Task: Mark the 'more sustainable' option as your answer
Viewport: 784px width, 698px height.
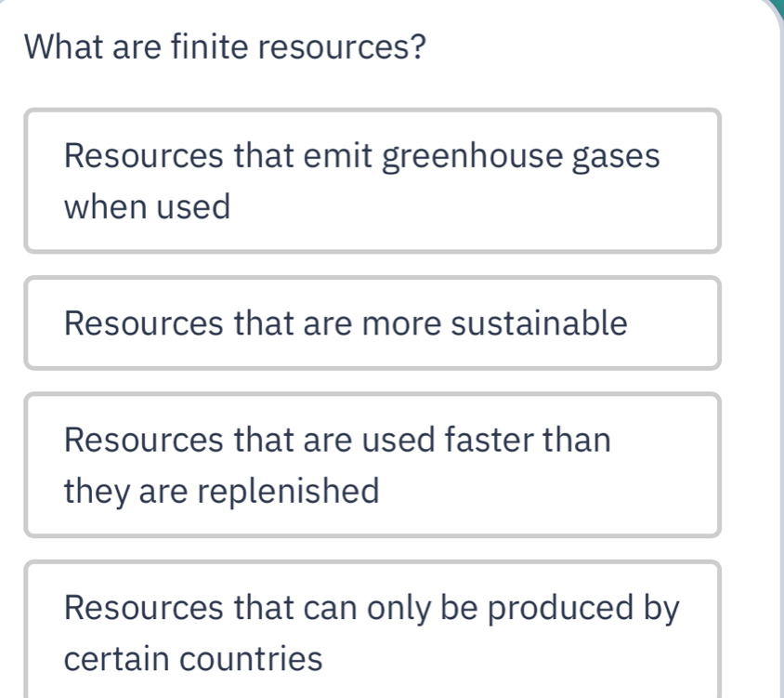Action: (372, 323)
